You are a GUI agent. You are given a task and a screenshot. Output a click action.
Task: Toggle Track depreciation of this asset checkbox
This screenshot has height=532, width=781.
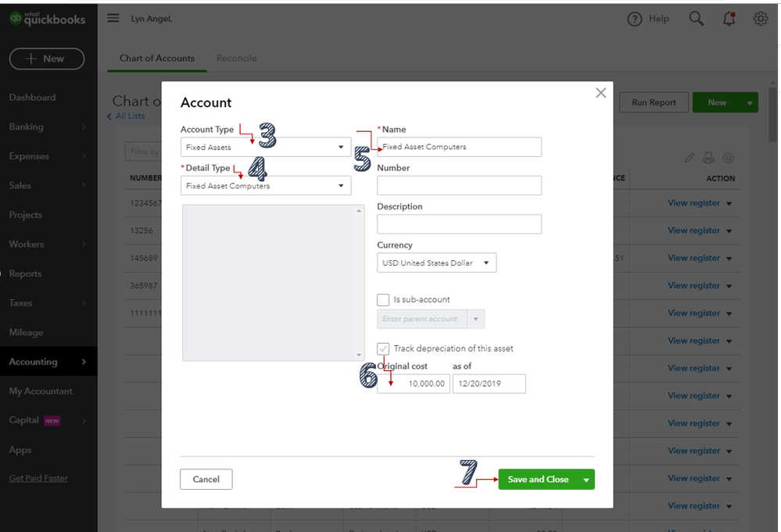383,348
